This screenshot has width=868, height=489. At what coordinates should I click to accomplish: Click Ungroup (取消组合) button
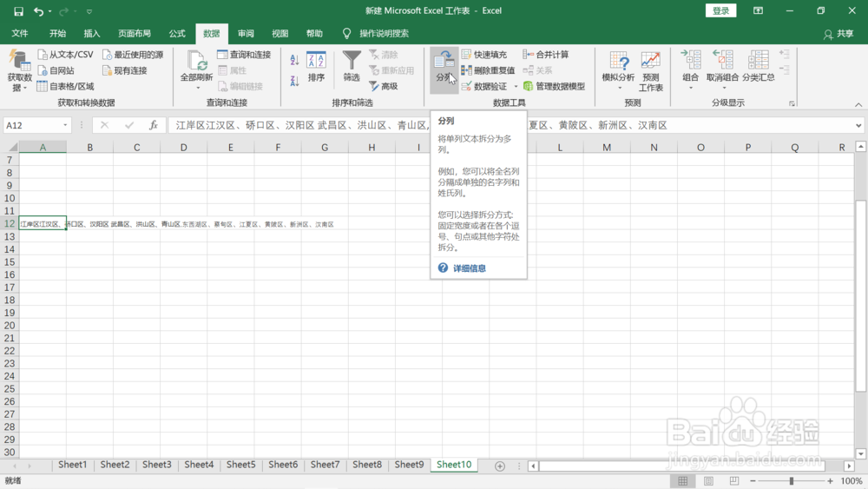722,69
